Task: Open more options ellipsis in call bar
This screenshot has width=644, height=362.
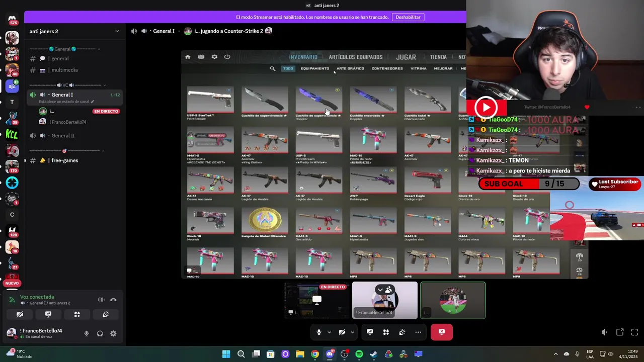Action: tap(418, 332)
